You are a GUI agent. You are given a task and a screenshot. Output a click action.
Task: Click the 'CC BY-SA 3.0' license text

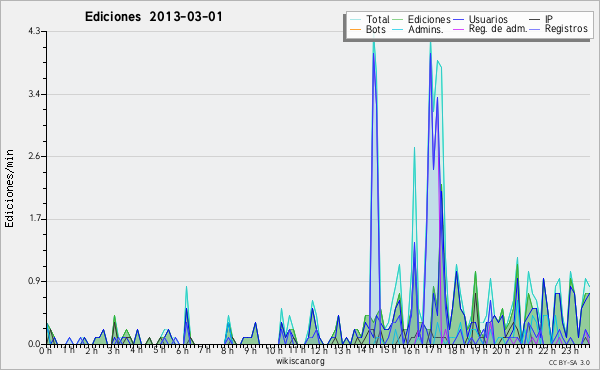click(569, 362)
